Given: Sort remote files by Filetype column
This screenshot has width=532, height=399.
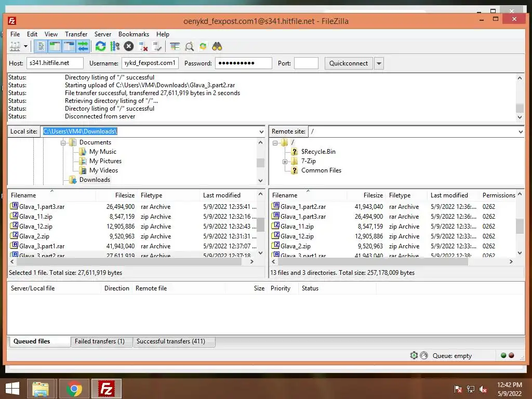Looking at the screenshot, I should click(407, 195).
